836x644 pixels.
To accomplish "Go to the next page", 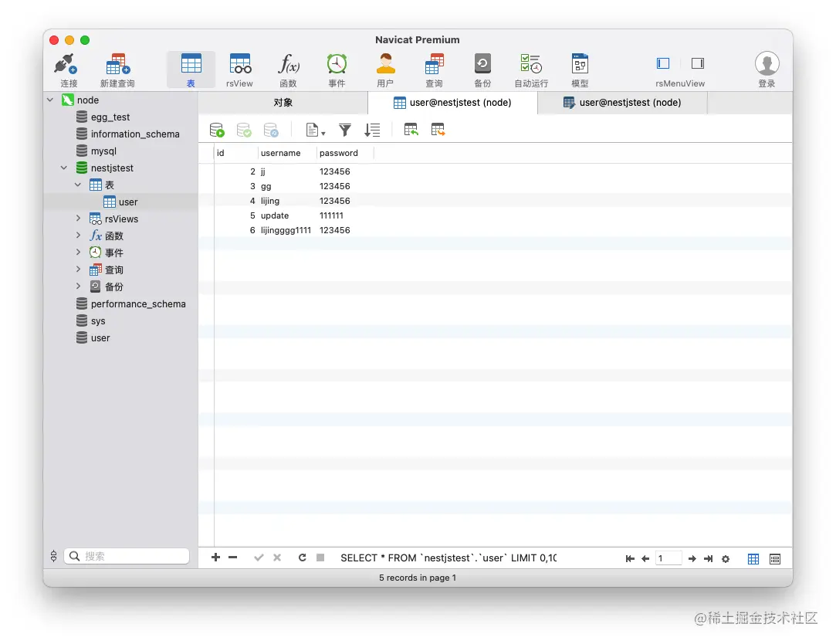I will pos(692,558).
